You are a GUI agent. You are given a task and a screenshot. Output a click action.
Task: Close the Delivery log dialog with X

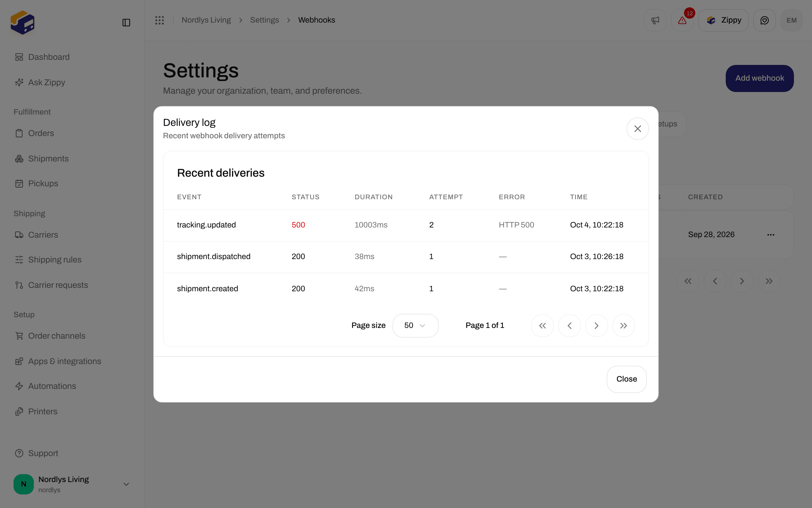tap(637, 129)
